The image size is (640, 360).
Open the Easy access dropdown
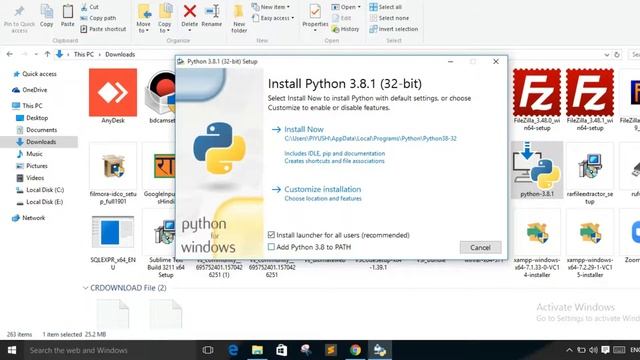[x=273, y=18]
